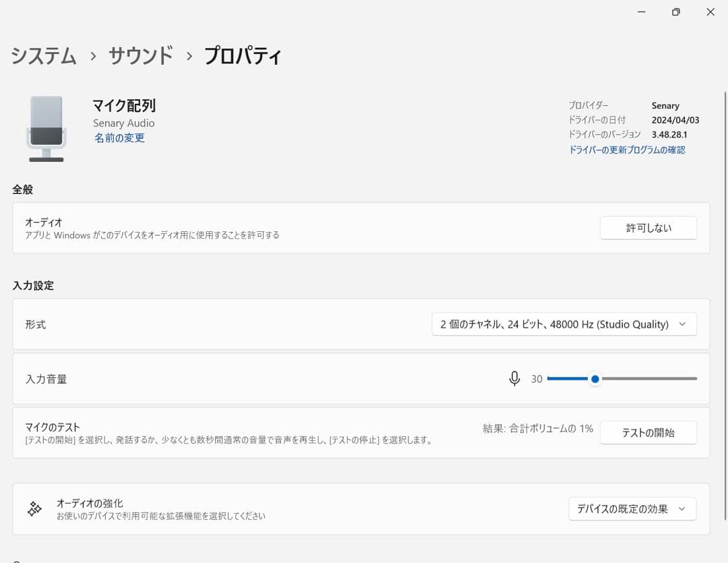
Task: Click the microphone device icon
Action: tap(44, 128)
